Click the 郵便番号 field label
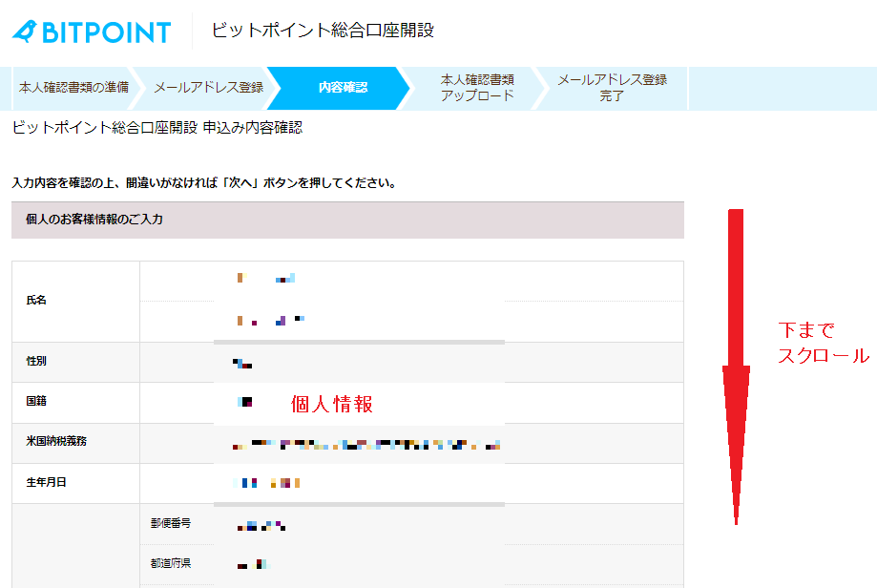This screenshot has width=877, height=588. click(170, 523)
